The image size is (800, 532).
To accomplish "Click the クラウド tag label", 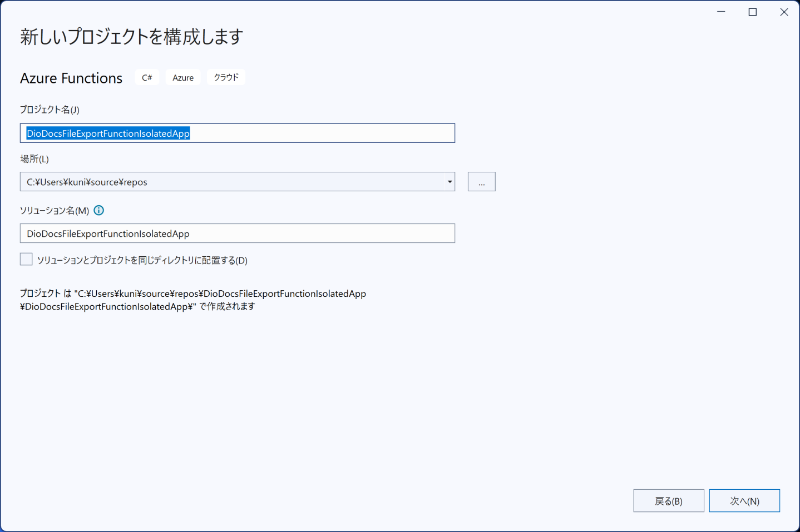I will click(226, 78).
